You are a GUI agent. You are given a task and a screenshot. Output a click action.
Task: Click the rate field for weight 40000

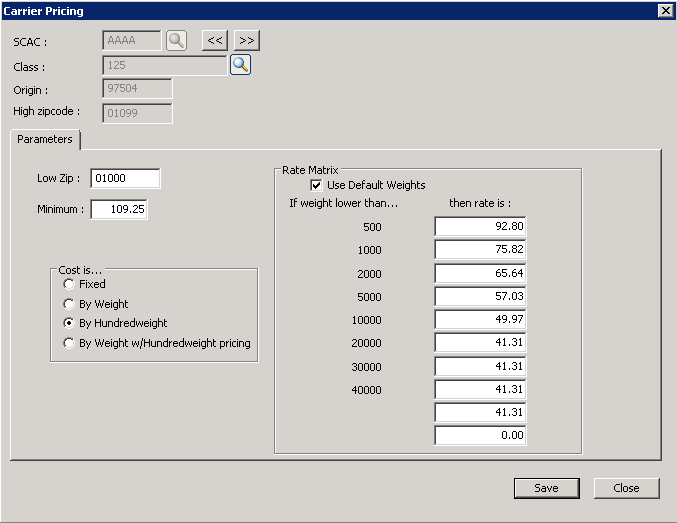coord(480,389)
